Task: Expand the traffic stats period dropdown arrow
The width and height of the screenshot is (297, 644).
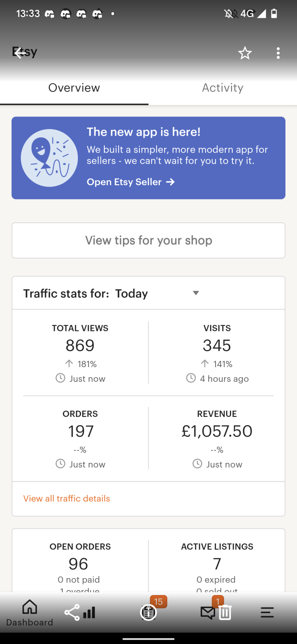Action: click(196, 293)
